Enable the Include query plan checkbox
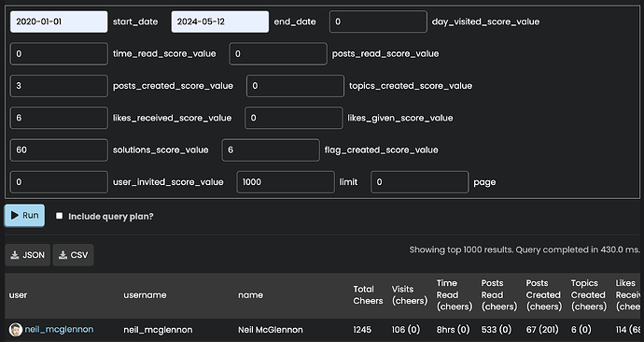This screenshot has height=342, width=644. coord(60,216)
